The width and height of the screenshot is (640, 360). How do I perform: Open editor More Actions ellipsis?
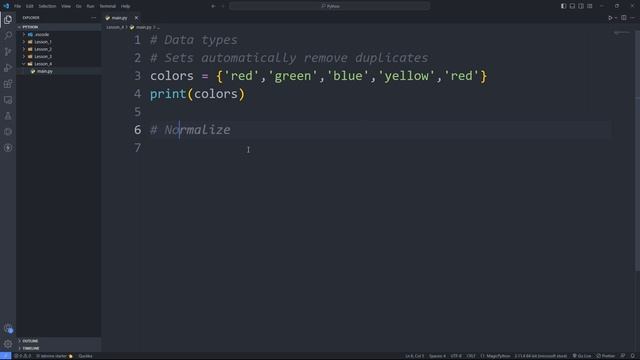[633, 18]
